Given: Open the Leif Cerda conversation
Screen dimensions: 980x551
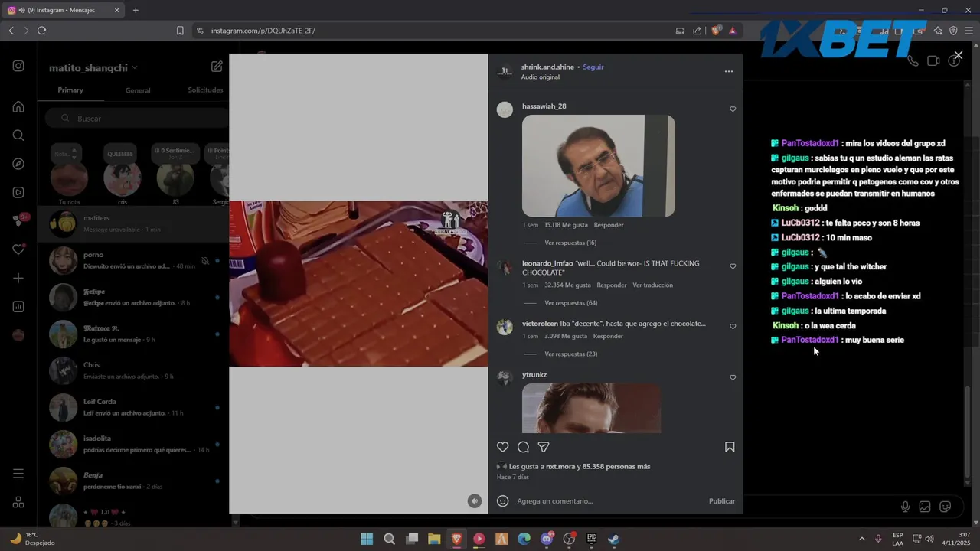Looking at the screenshot, I should pos(134,407).
